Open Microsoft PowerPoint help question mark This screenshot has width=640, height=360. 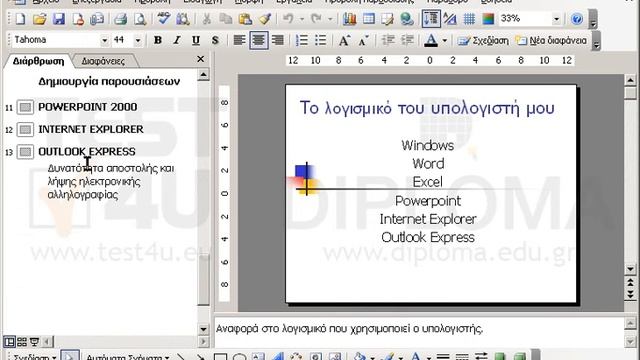(577, 19)
